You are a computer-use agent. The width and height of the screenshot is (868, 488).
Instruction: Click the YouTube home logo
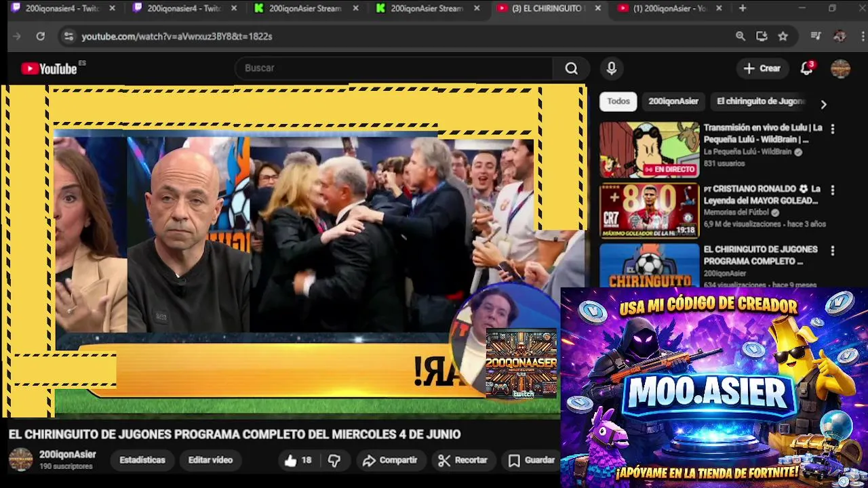[x=49, y=68]
